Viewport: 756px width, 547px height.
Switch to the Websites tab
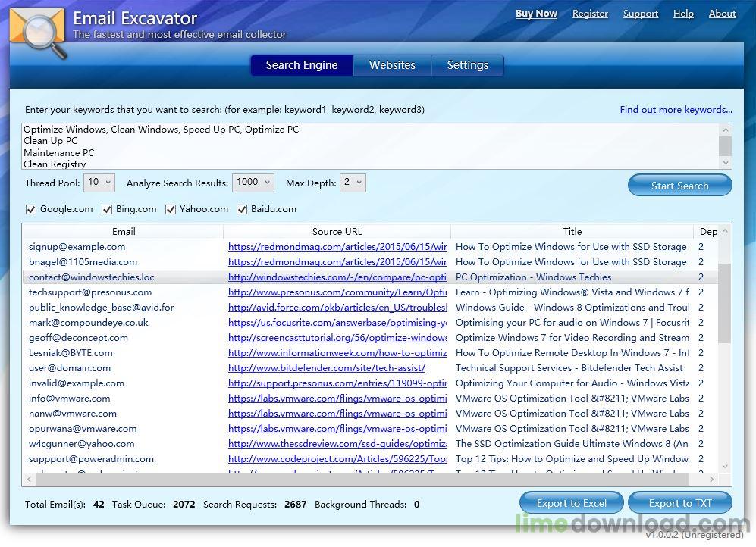coord(392,65)
